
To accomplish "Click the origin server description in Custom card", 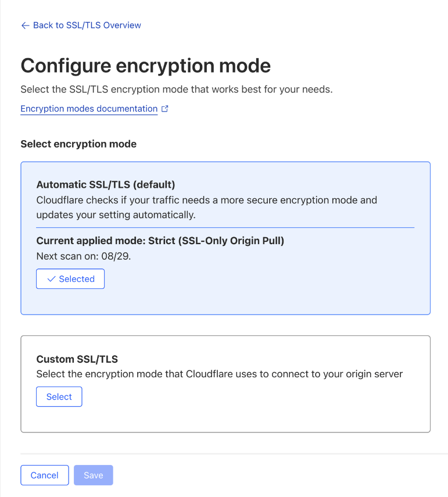I will point(219,374).
